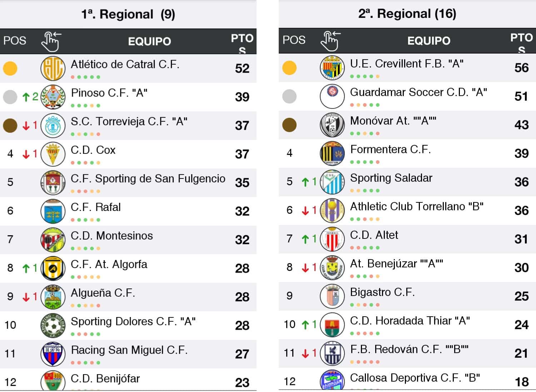
Task: Tap the swipe hand icon in 1ª Regional header
Action: coord(51,41)
